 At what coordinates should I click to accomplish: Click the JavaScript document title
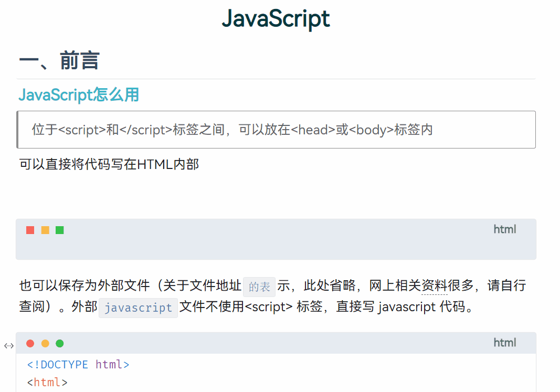(276, 18)
